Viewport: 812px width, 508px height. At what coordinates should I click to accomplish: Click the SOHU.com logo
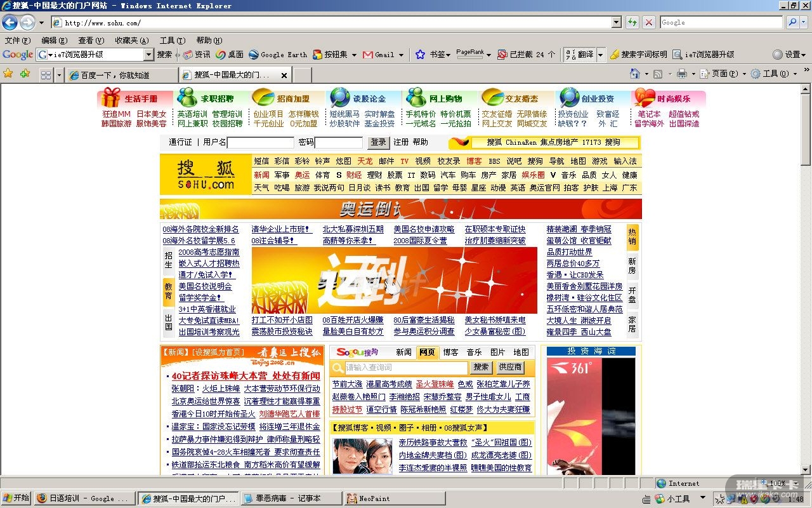coord(206,175)
